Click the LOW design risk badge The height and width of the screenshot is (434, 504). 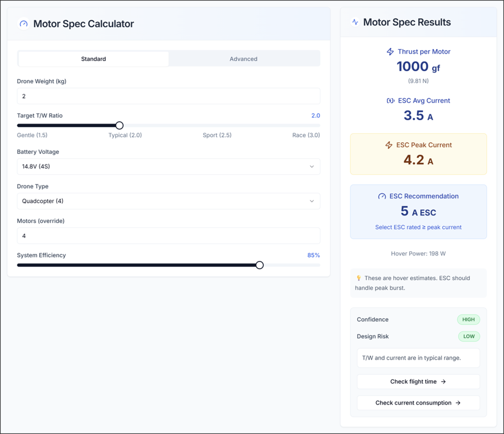pyautogui.click(x=469, y=336)
